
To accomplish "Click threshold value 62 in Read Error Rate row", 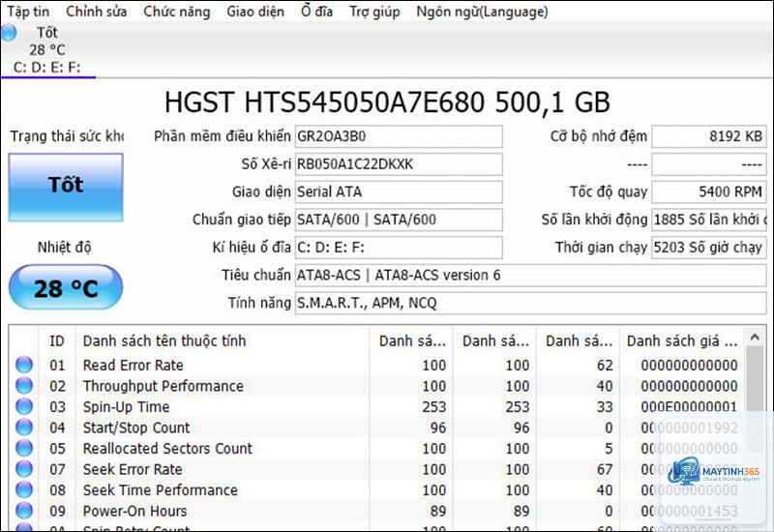I will 605,366.
